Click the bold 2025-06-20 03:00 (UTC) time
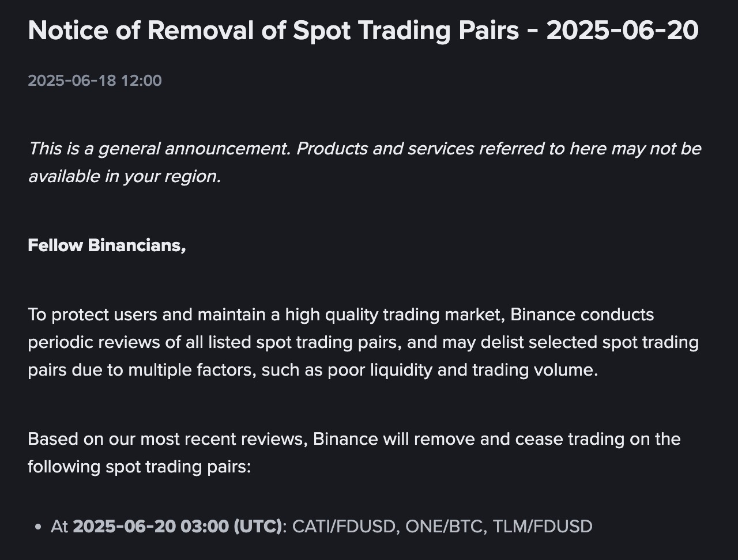This screenshot has width=738, height=560. coord(178,527)
